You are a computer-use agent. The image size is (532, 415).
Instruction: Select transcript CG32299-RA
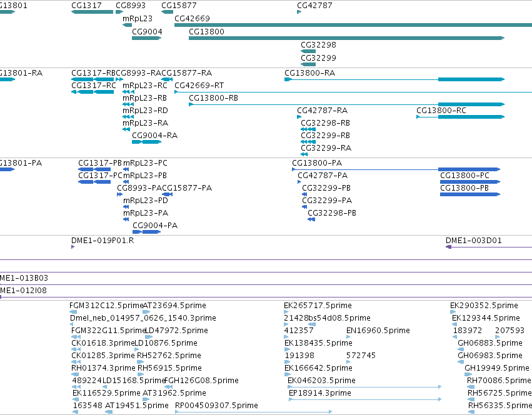[326, 148]
